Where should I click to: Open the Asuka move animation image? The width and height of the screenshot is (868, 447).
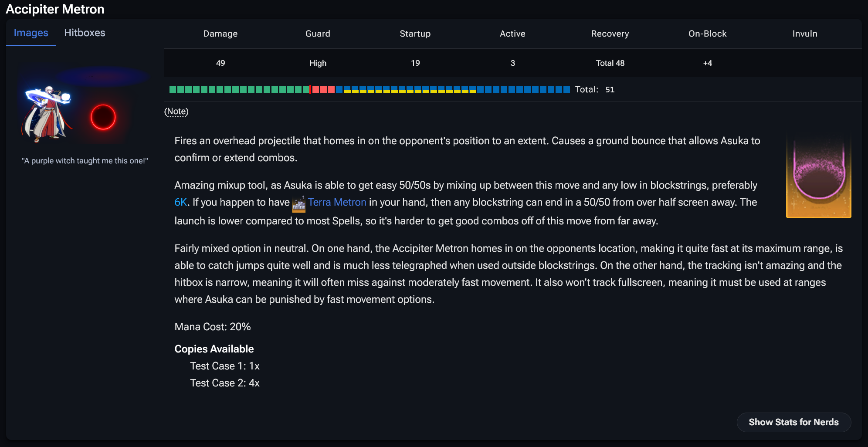pyautogui.click(x=85, y=105)
